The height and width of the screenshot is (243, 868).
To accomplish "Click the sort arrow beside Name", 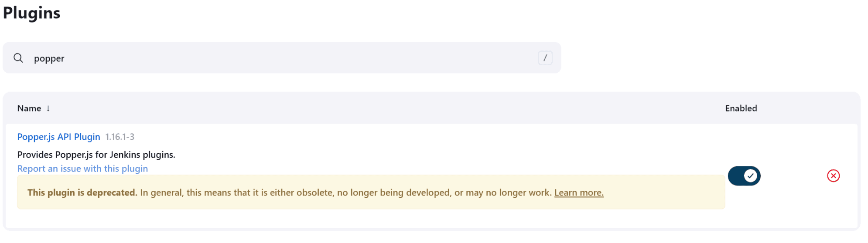I will 48,108.
